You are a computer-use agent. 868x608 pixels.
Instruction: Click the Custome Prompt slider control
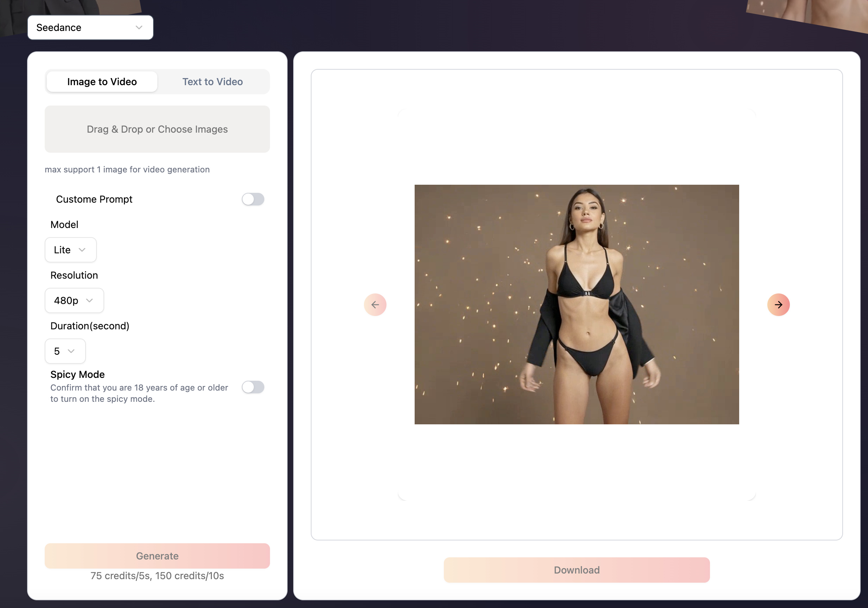tap(253, 199)
